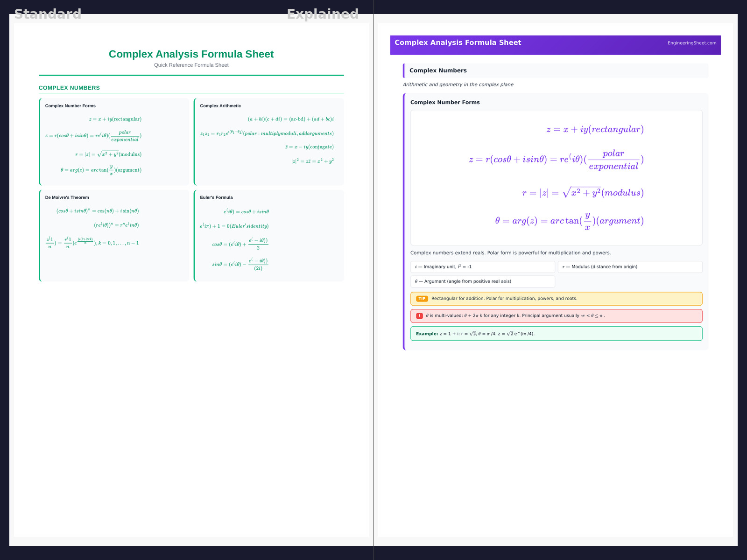Image resolution: width=747 pixels, height=560 pixels.
Task: Select the green Complex Analysis Formula Sheet title
Action: 191,54
